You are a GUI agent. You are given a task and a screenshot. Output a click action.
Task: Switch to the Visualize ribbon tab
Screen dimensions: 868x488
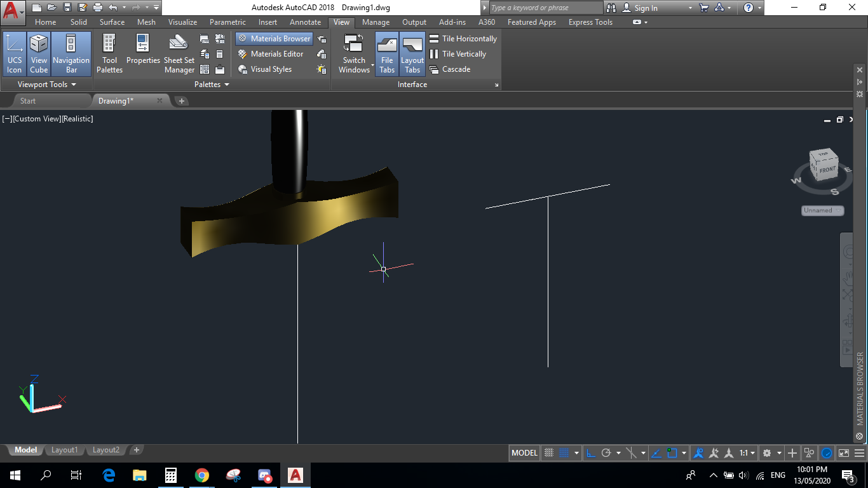tap(182, 22)
